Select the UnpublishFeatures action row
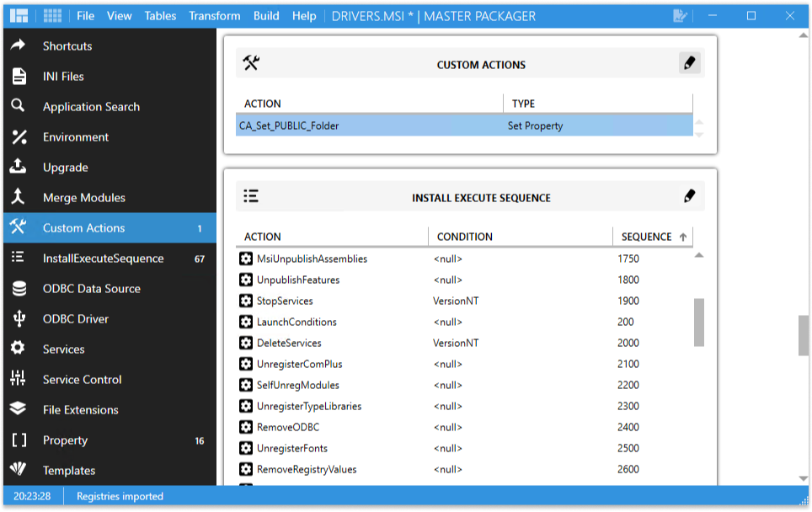 (464, 280)
